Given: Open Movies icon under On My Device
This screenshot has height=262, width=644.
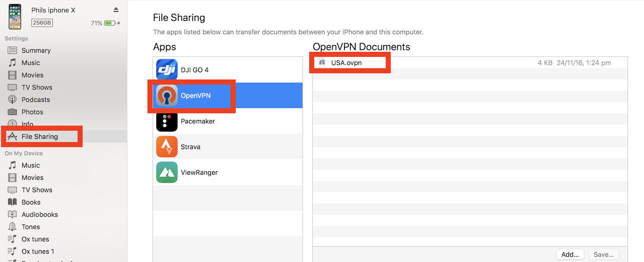Looking at the screenshot, I should [x=12, y=177].
